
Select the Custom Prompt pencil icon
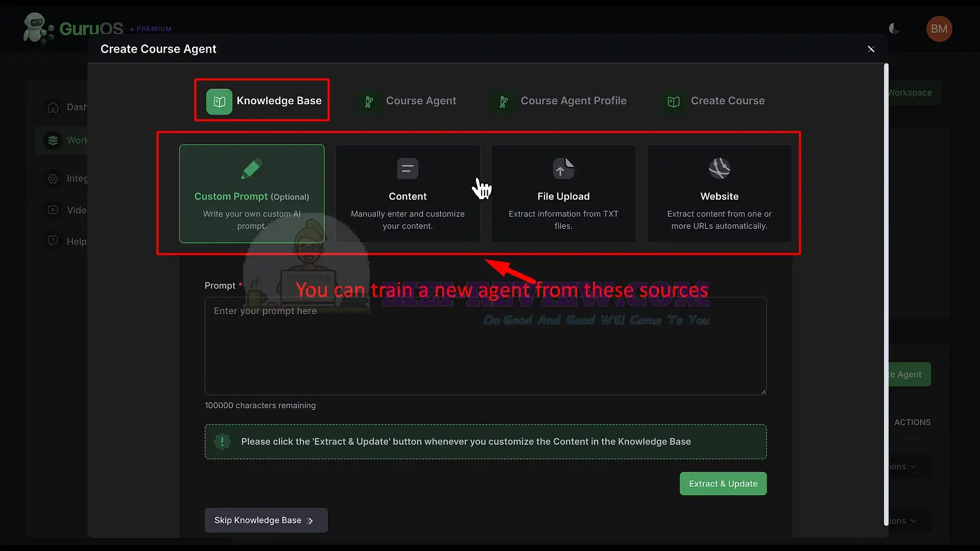251,169
